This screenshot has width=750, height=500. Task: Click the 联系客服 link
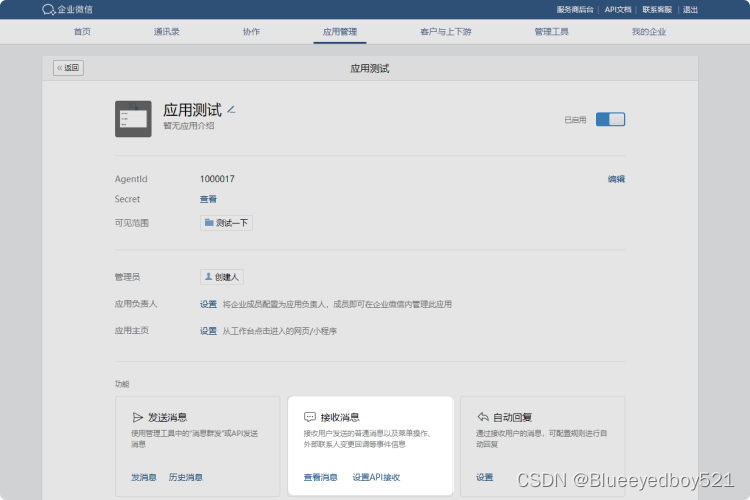point(657,10)
